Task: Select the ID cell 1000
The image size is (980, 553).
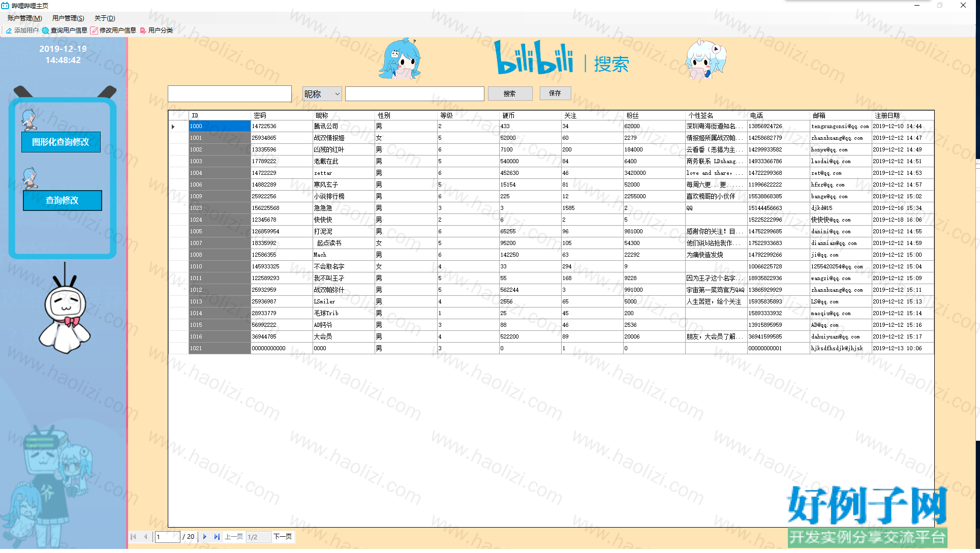Action: (x=220, y=127)
